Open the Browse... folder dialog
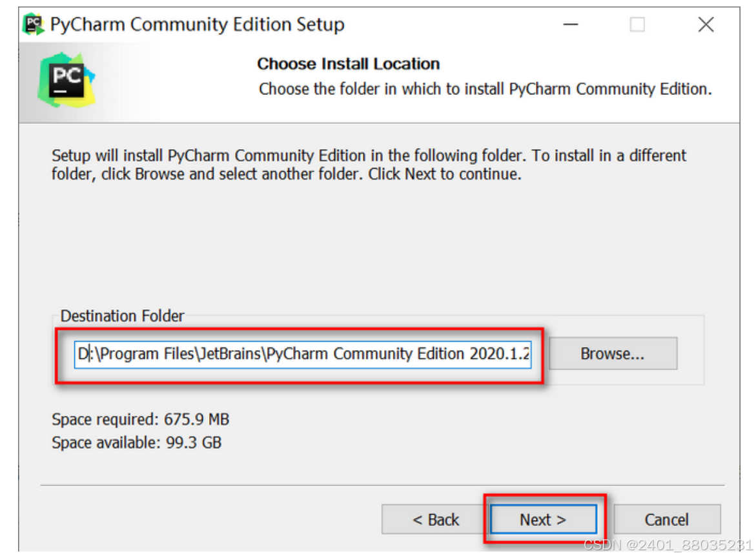 click(x=613, y=353)
